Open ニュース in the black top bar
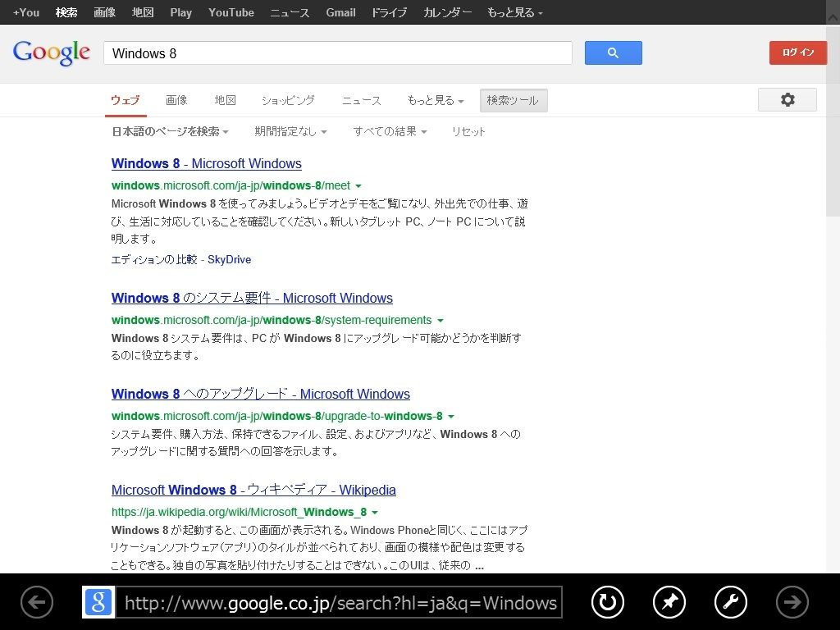The height and width of the screenshot is (630, 840). tap(290, 12)
